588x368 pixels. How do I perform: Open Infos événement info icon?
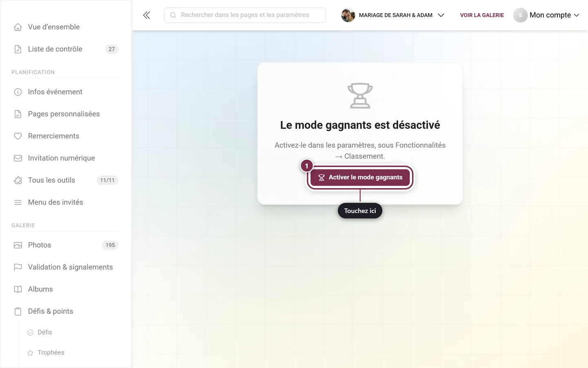coord(18,92)
